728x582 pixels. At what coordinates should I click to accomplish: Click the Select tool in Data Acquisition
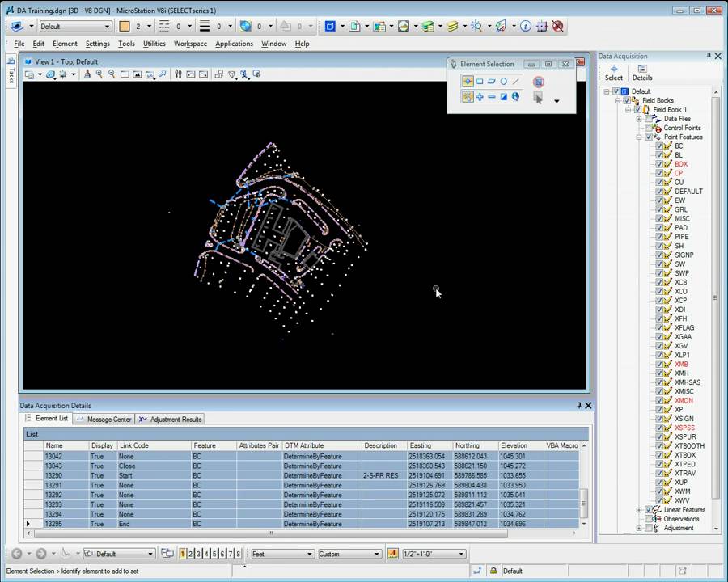[x=614, y=73]
